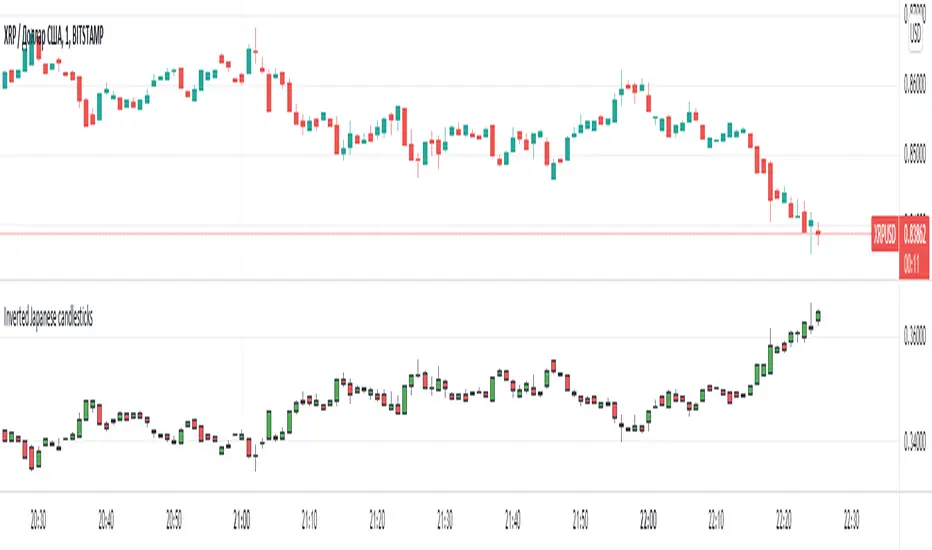This screenshot has height=550, width=932.
Task: Click the 21:30 time axis label
Action: click(x=445, y=521)
